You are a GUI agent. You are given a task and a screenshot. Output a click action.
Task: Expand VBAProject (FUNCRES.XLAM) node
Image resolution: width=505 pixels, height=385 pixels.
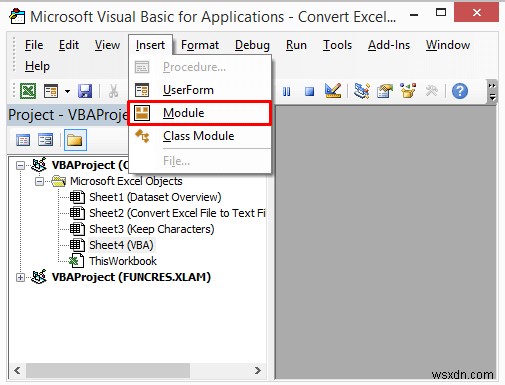click(20, 277)
